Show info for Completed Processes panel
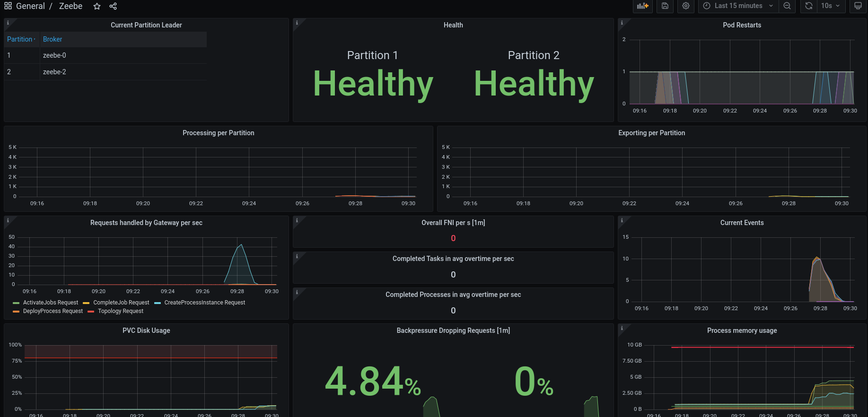This screenshot has width=868, height=417. (297, 292)
